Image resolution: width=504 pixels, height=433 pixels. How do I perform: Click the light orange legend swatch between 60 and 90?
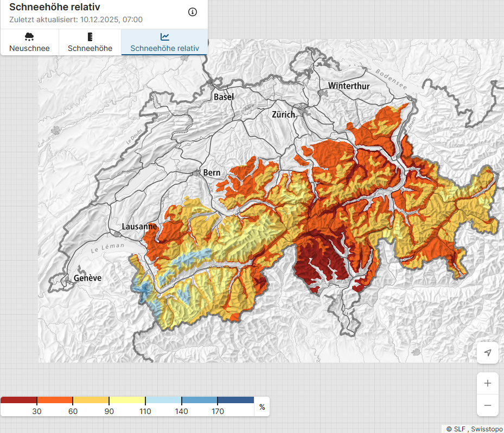[91, 400]
